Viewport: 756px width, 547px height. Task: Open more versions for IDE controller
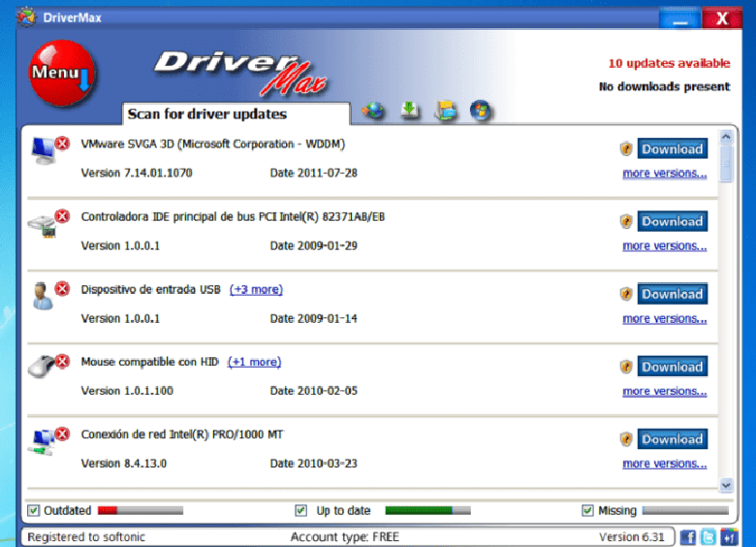(664, 246)
